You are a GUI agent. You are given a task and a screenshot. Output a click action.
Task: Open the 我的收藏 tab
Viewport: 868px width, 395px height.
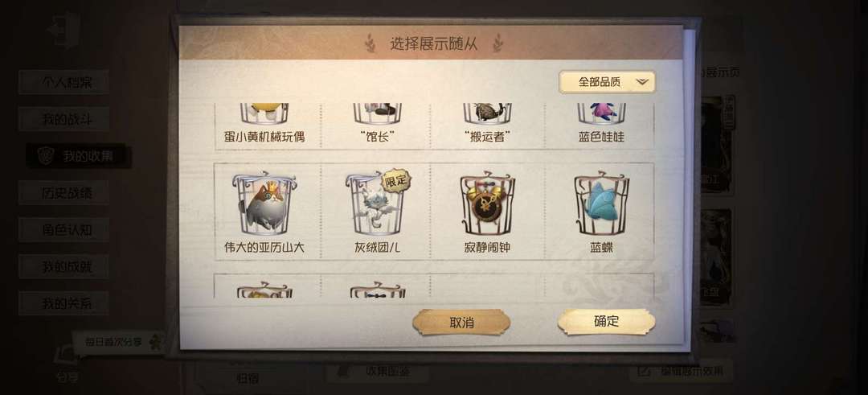pyautogui.click(x=78, y=156)
